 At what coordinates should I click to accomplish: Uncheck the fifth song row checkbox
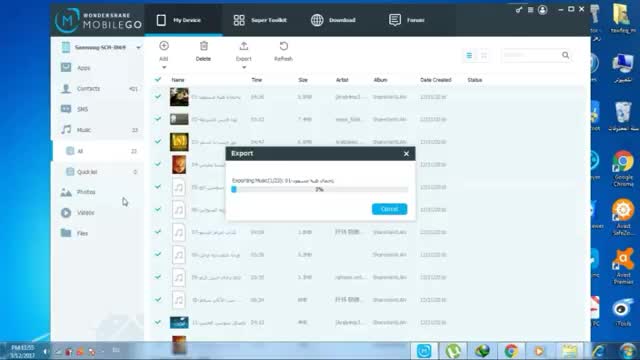coord(158,187)
